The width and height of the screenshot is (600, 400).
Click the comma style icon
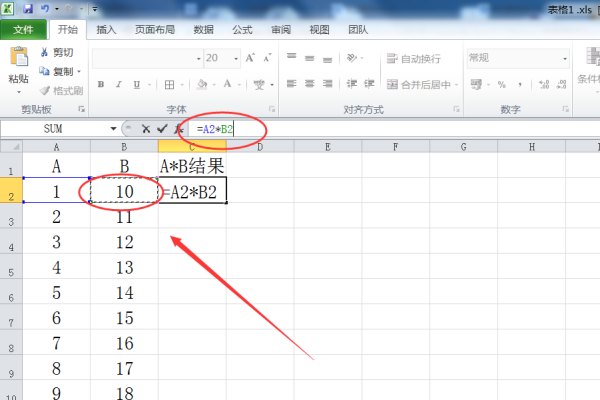[x=520, y=85]
